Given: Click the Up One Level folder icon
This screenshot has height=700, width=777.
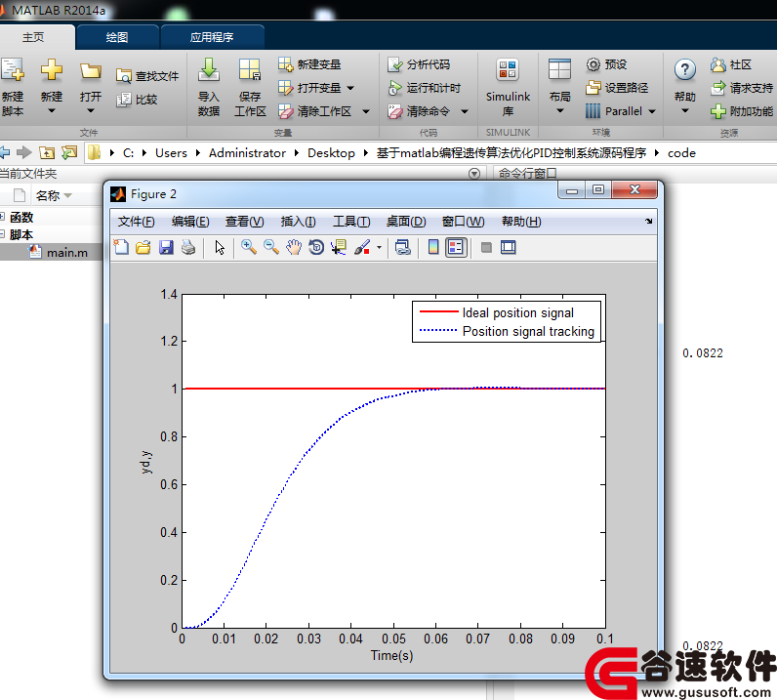Looking at the screenshot, I should point(47,152).
